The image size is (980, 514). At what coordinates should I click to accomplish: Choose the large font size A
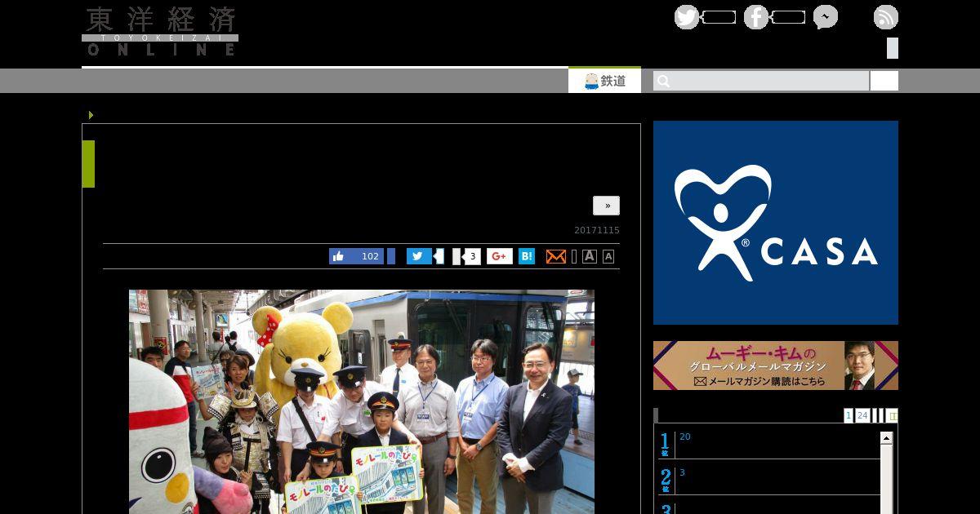coord(590,256)
